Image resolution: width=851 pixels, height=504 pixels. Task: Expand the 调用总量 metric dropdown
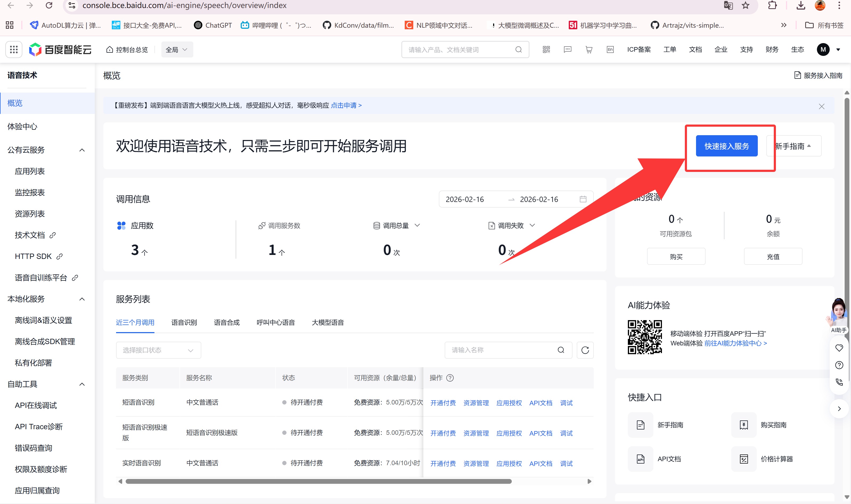tap(417, 225)
